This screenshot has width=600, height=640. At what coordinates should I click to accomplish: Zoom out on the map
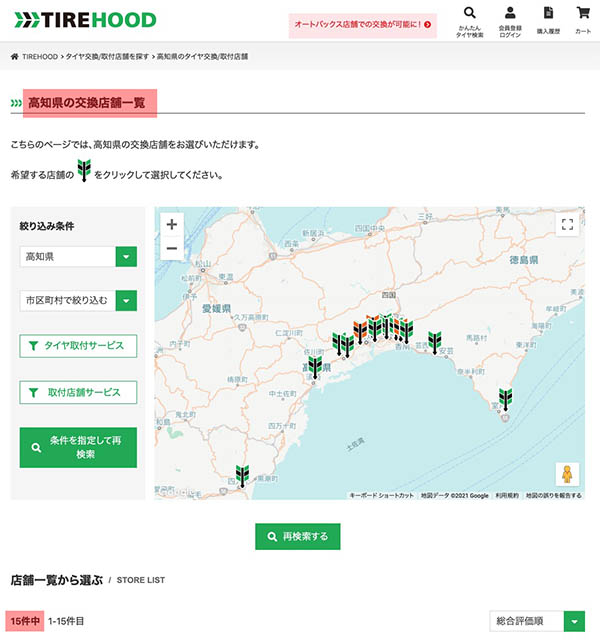(172, 248)
